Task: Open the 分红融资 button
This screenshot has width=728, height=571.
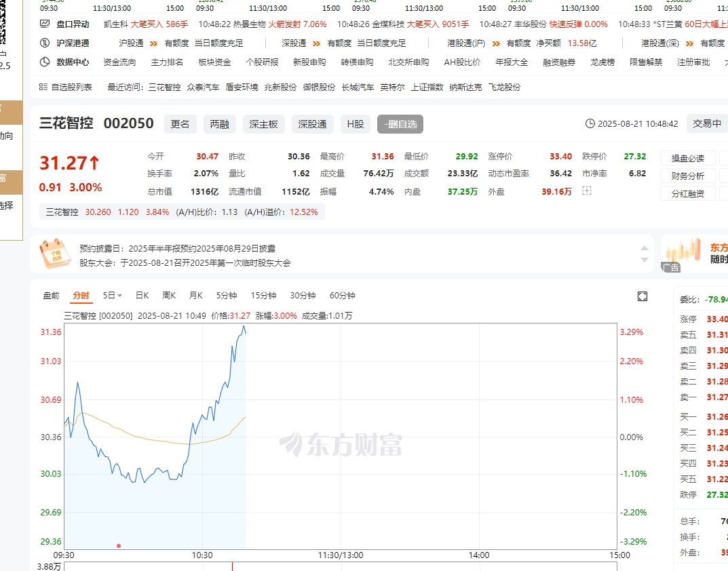Action: [x=688, y=193]
